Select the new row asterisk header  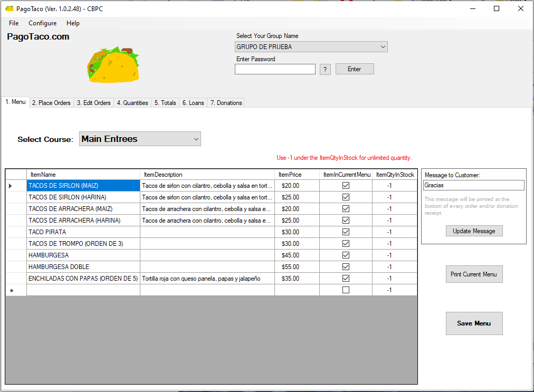point(16,290)
